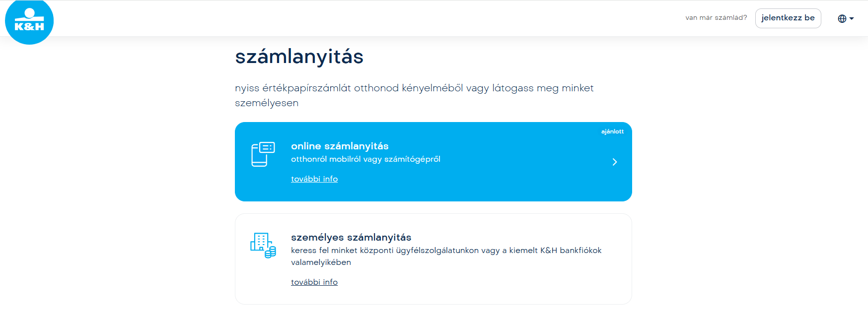Click the K&H bank logo
Image resolution: width=868 pixels, height=318 pixels.
[x=29, y=22]
